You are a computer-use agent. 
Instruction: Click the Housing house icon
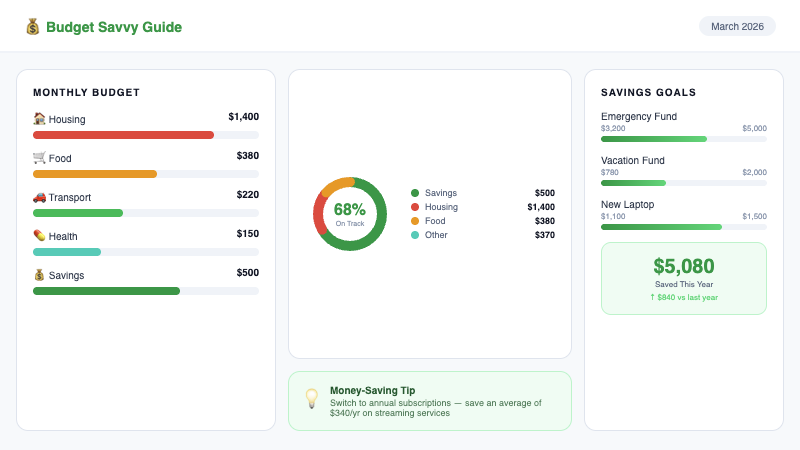pyautogui.click(x=39, y=118)
